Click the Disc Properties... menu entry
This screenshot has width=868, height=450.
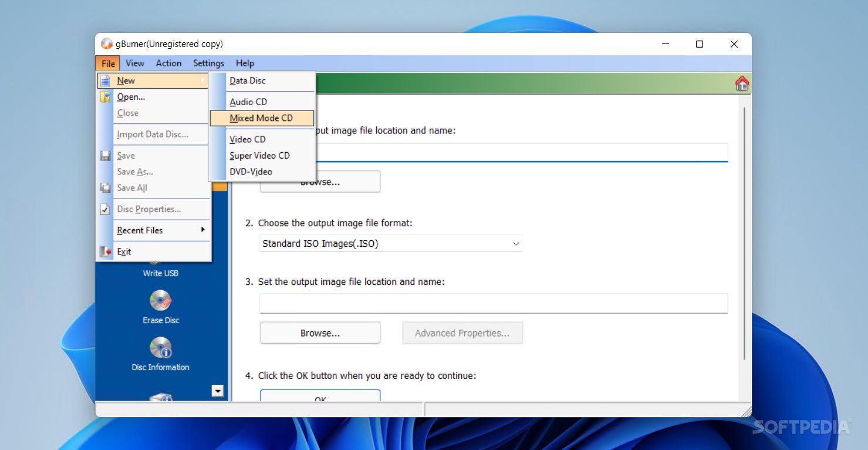tap(154, 209)
